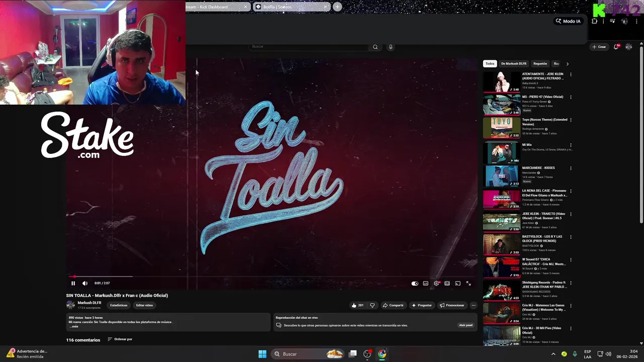Open the Windows Start menu
Screen dimensions: 644x362
[x=262, y=354]
